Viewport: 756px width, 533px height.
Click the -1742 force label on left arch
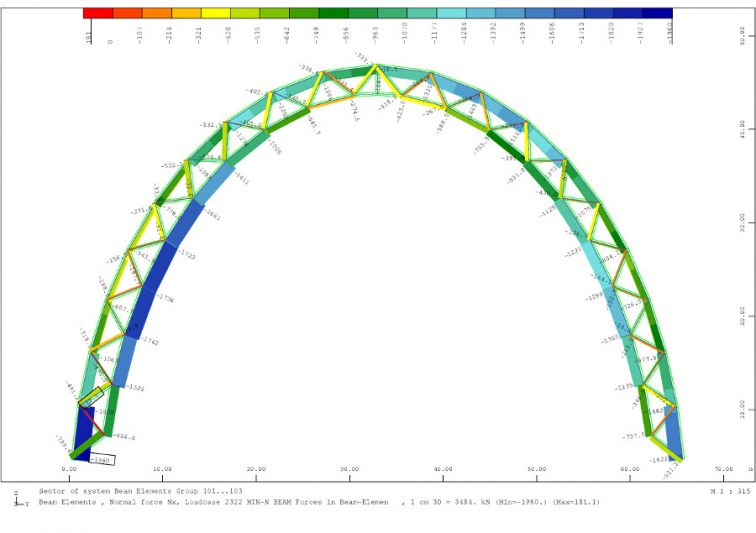[x=150, y=341]
